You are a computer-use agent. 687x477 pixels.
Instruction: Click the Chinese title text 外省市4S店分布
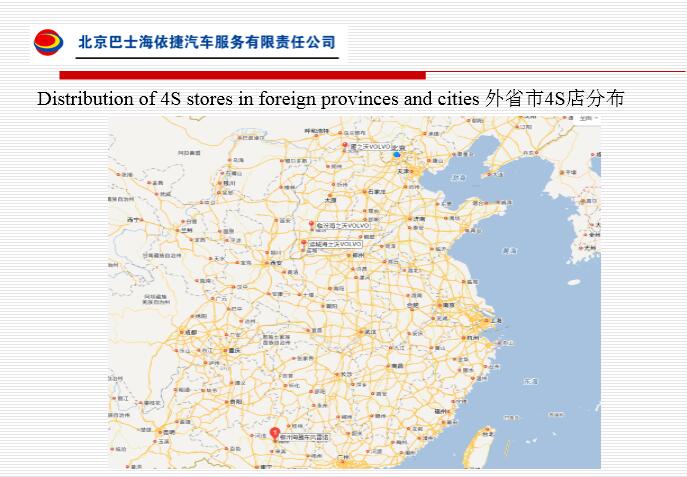coord(558,99)
